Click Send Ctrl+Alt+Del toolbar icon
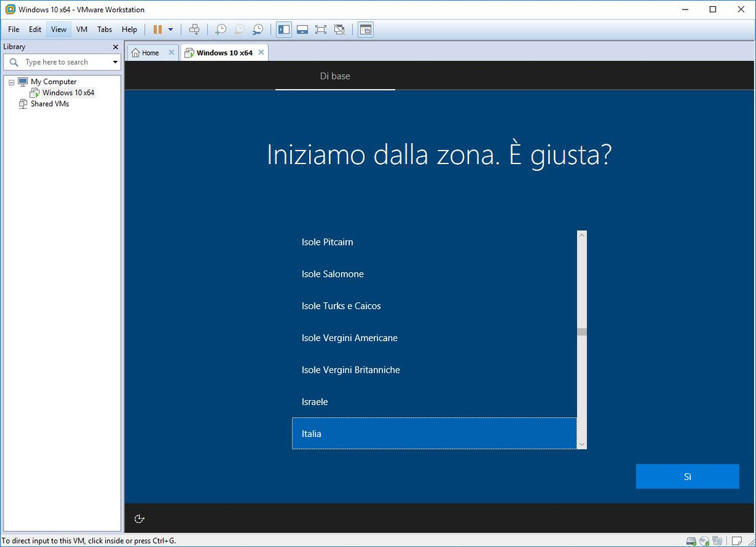Screen dimensions: 756x547 (x=194, y=29)
